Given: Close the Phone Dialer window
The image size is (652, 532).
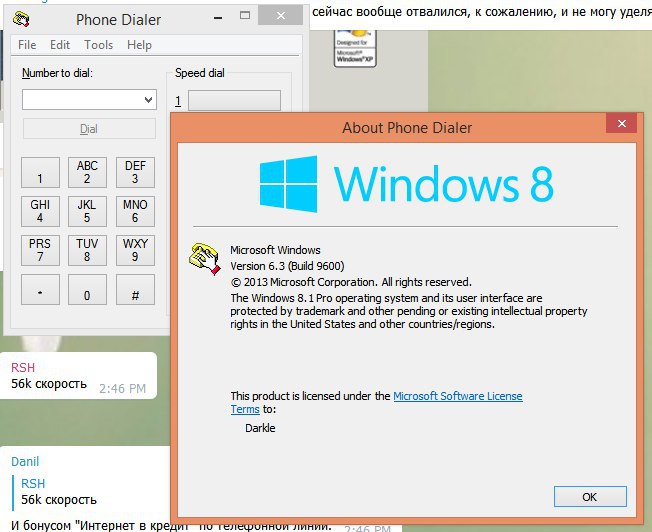Looking at the screenshot, I should click(x=281, y=16).
